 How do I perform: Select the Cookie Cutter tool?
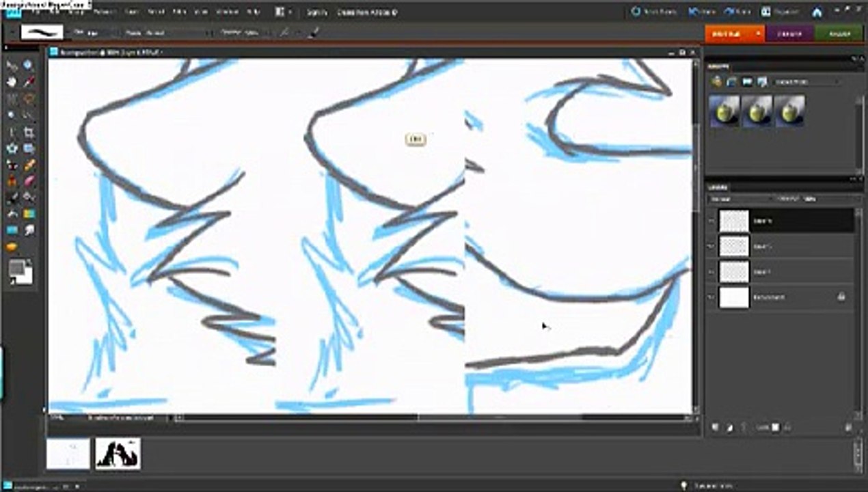(x=12, y=149)
